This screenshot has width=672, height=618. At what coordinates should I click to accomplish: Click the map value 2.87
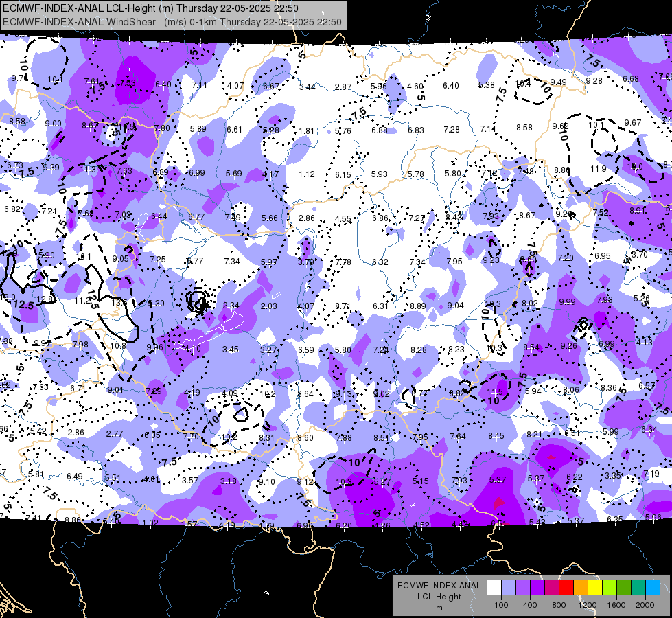coord(343,87)
